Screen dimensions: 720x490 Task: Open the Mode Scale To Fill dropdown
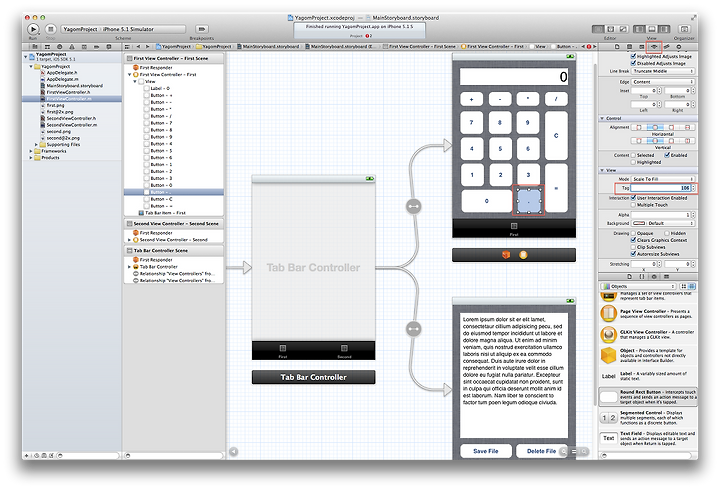663,179
